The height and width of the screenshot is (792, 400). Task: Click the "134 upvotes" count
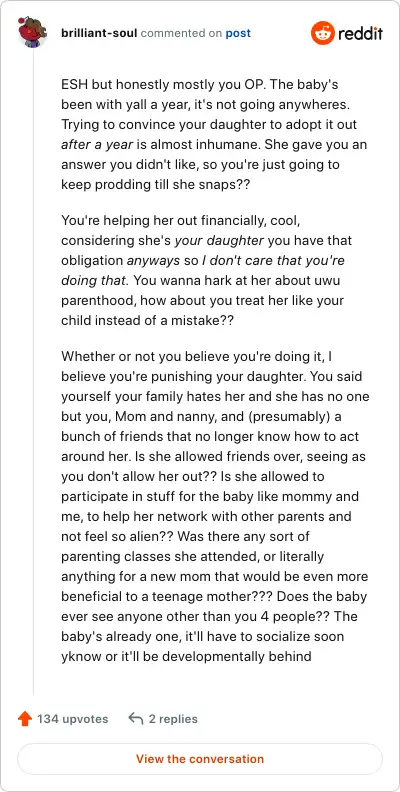73,719
